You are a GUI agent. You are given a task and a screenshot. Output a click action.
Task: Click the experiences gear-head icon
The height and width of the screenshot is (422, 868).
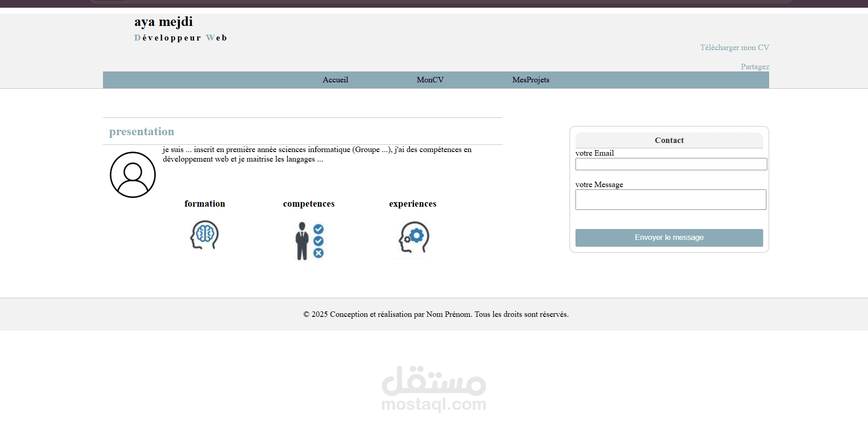click(413, 238)
